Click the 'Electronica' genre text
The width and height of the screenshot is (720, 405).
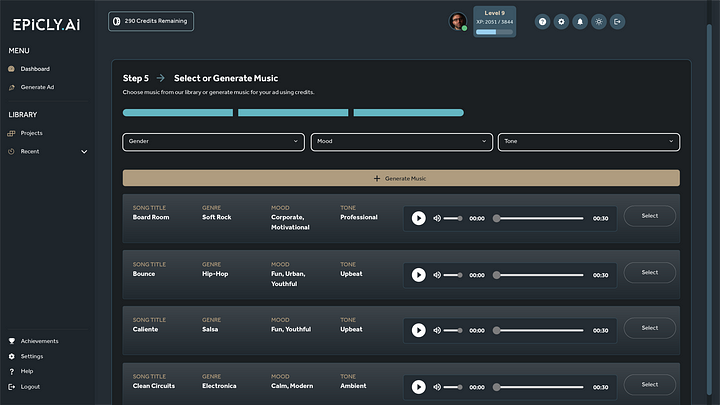point(219,386)
